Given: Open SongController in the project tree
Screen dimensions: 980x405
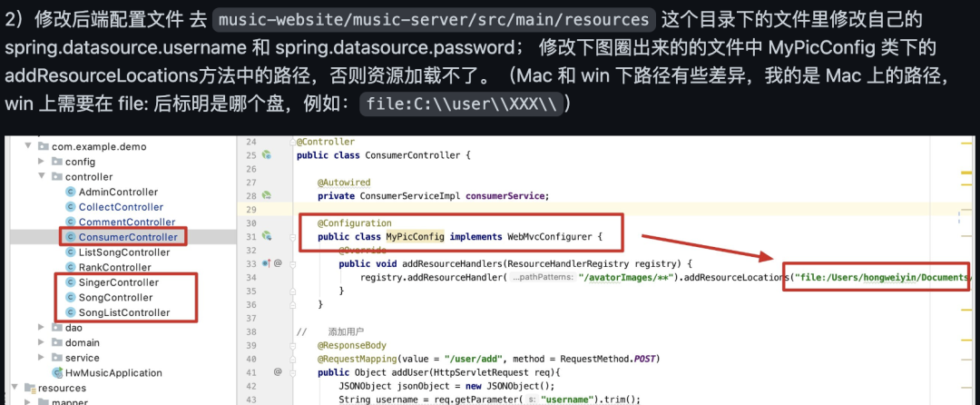Looking at the screenshot, I should point(115,298).
